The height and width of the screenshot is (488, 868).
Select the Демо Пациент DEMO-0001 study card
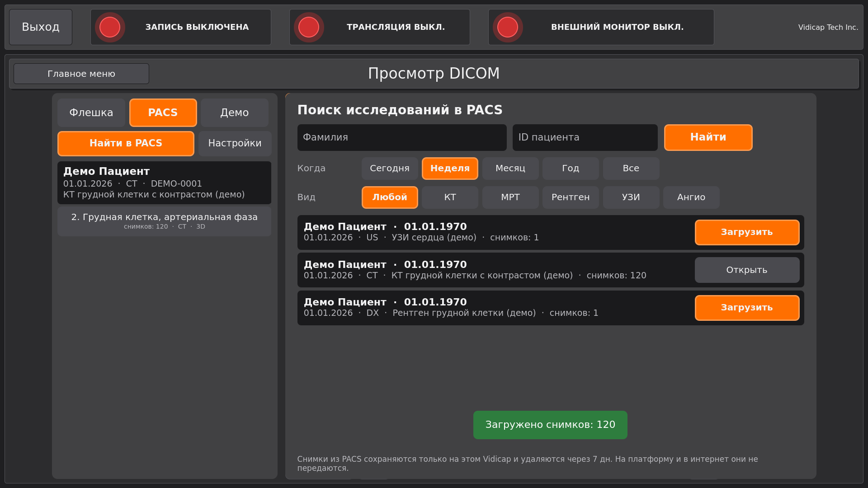(x=164, y=183)
